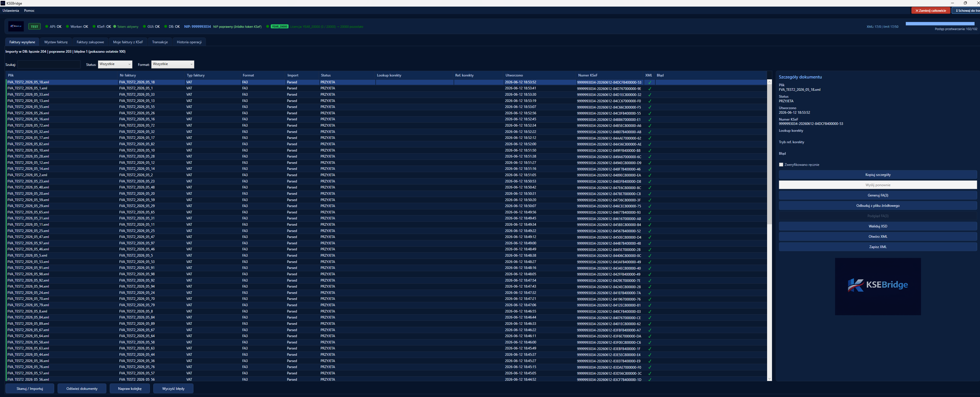Sort by the Nr faktury column header
This screenshot has height=397, width=980.
(151, 75)
